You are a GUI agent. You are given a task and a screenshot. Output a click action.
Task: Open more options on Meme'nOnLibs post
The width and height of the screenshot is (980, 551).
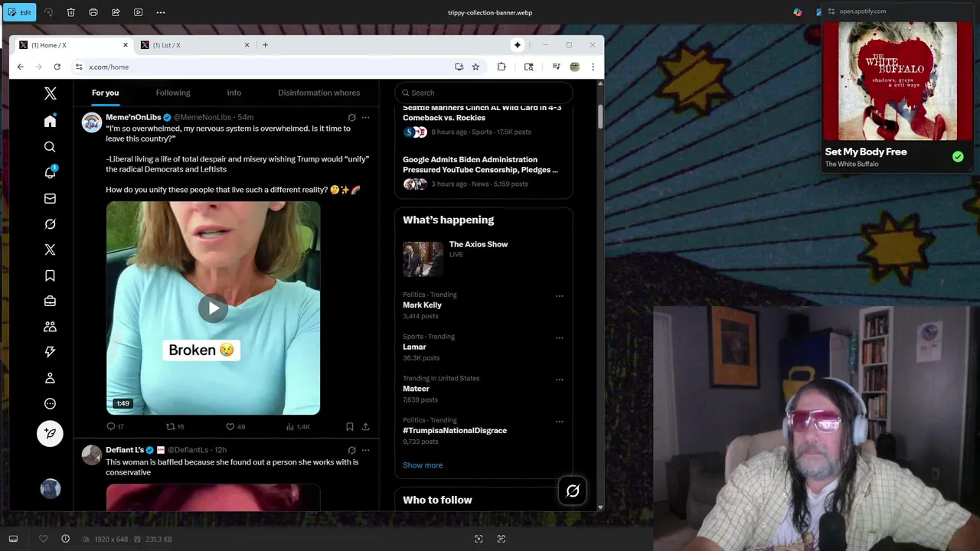[365, 117]
